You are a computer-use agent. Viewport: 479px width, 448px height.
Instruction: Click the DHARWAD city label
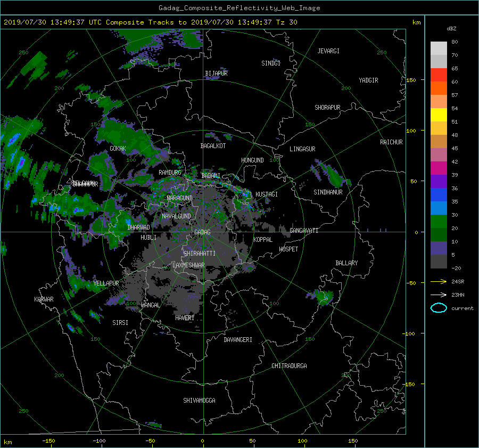(x=138, y=227)
